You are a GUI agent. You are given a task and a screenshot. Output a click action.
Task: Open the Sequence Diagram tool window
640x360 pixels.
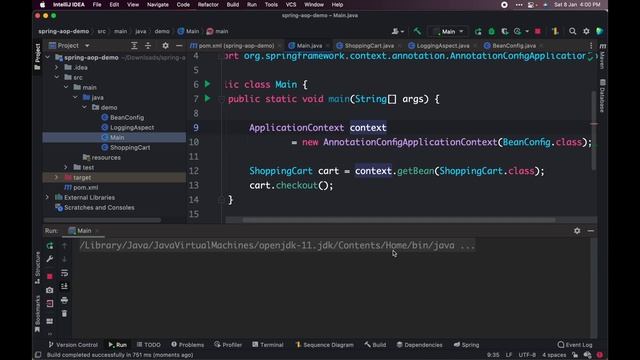click(324, 345)
